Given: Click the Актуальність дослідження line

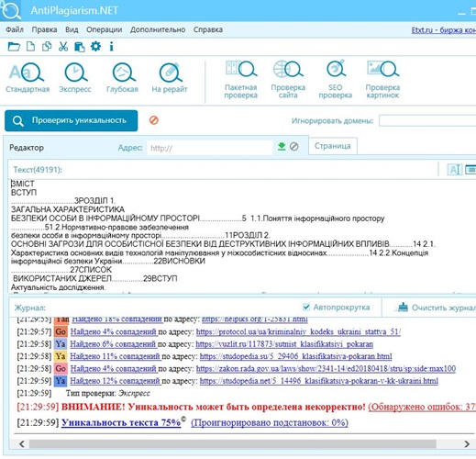Looking at the screenshot, I should 58,287.
